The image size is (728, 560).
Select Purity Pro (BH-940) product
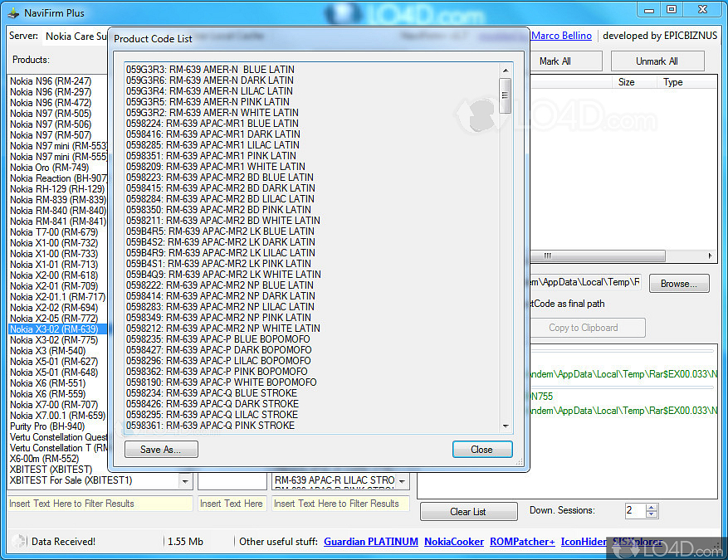pos(47,426)
